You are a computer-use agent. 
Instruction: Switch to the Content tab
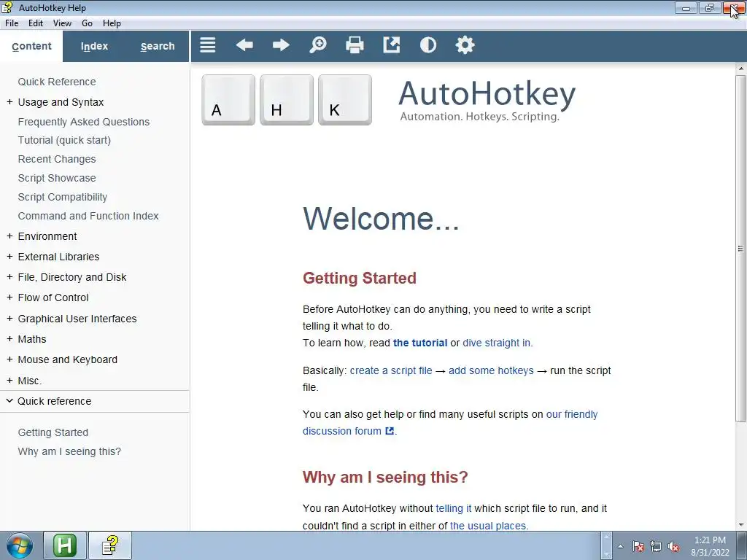click(x=31, y=46)
